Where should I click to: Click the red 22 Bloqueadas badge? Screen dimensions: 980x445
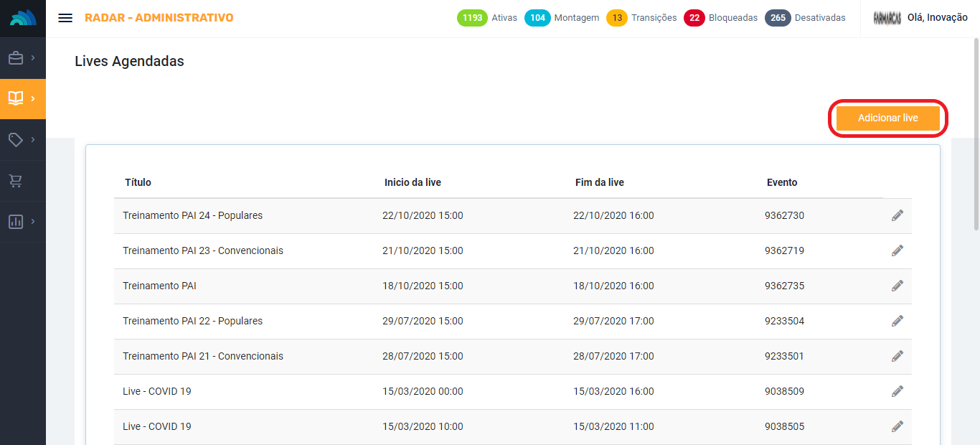pos(694,18)
